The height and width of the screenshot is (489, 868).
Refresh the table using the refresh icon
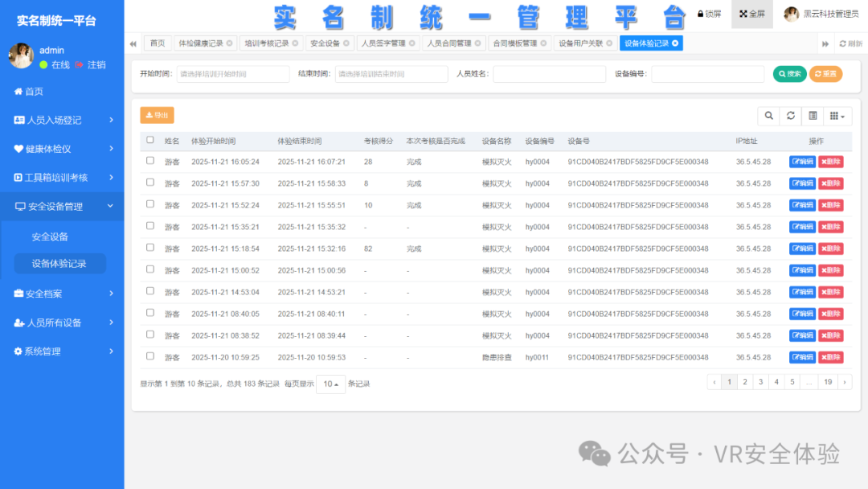[791, 116]
